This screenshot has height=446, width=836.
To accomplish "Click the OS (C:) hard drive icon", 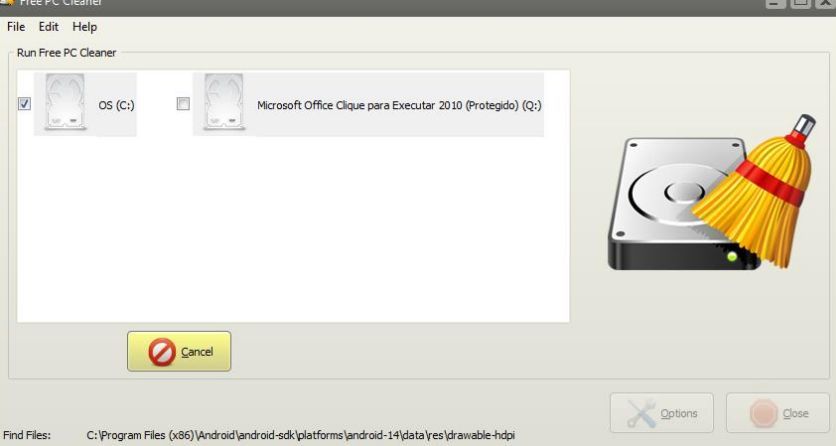I will [65, 103].
